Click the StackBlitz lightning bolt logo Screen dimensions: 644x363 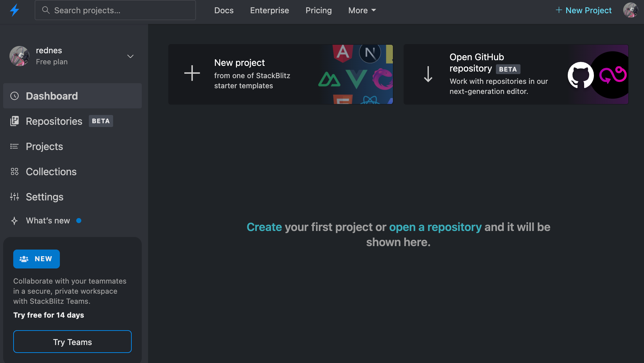pos(14,10)
